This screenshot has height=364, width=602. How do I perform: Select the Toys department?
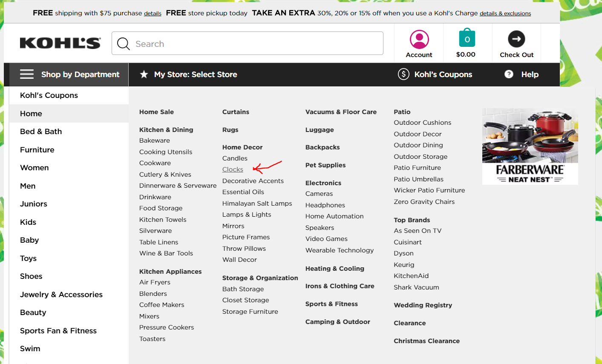[28, 258]
